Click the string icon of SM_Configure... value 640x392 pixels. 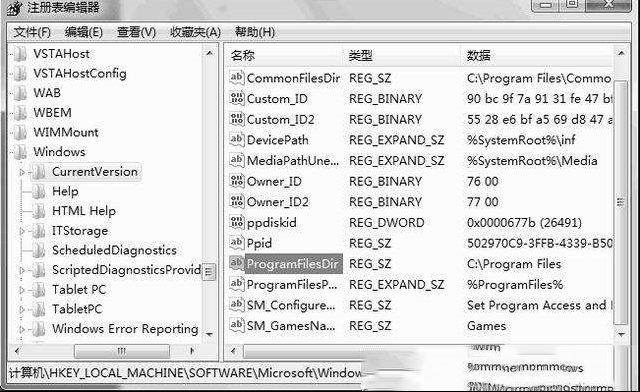(237, 305)
